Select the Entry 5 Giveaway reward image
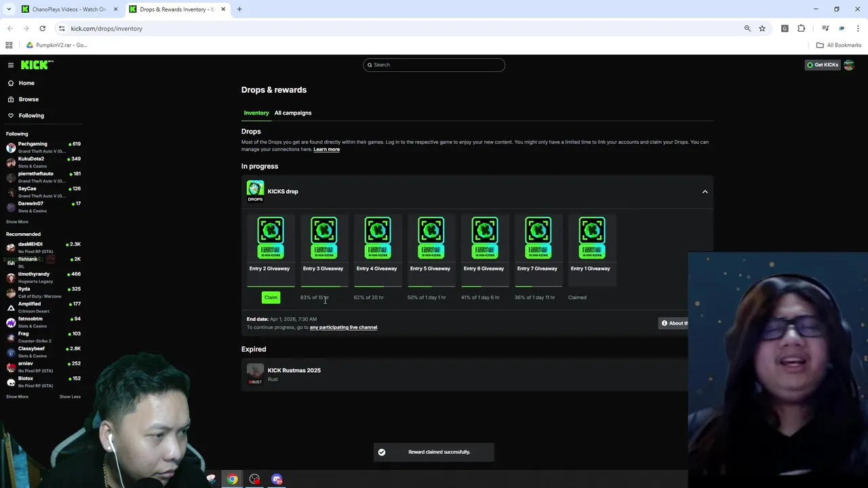Screen dimensions: 868x488 [x=431, y=238]
